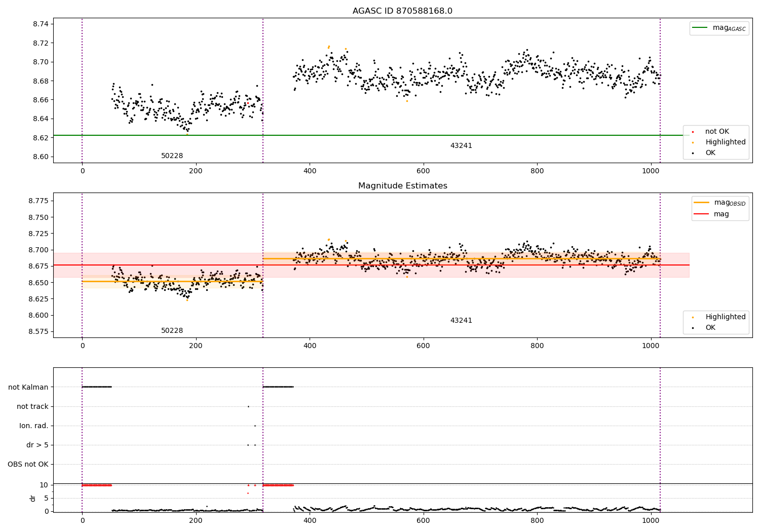The image size is (760, 532).
Task: Click the 'Ion. rad.' y-axis label
Action: click(34, 426)
